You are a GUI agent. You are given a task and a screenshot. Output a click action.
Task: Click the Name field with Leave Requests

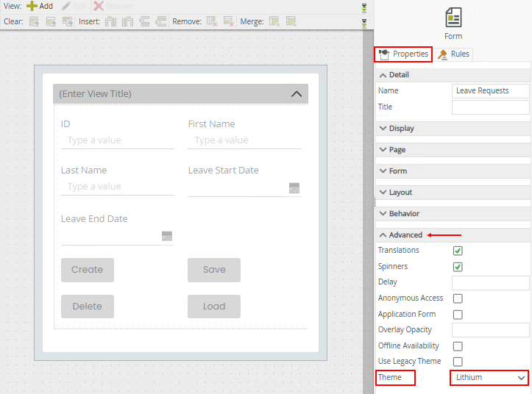point(490,91)
